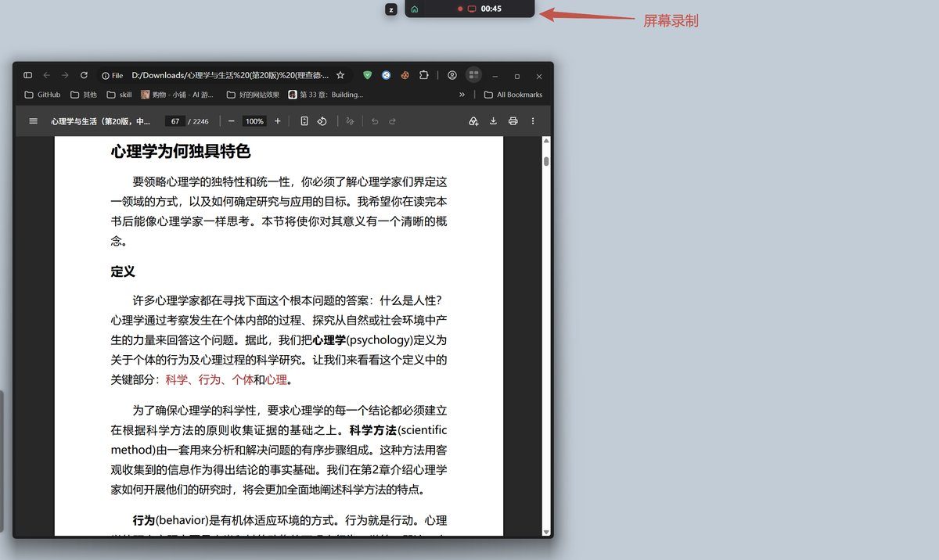The height and width of the screenshot is (560, 939).
Task: Rotate the PDF page counterclockwise
Action: [322, 121]
